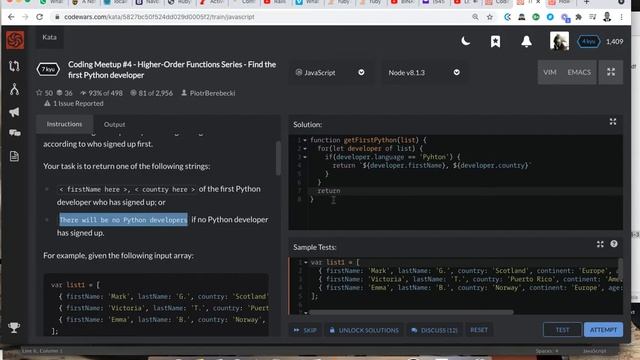The height and width of the screenshot is (360, 640).
Task: Open the megaphone announcements icon
Action: (x=14, y=112)
